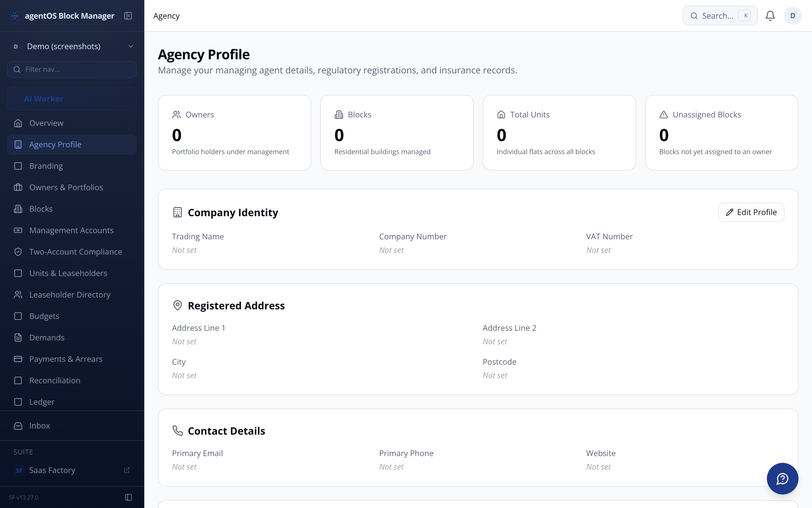Click the Saas Factory external link icon
The width and height of the screenshot is (812, 508).
pyautogui.click(x=127, y=470)
